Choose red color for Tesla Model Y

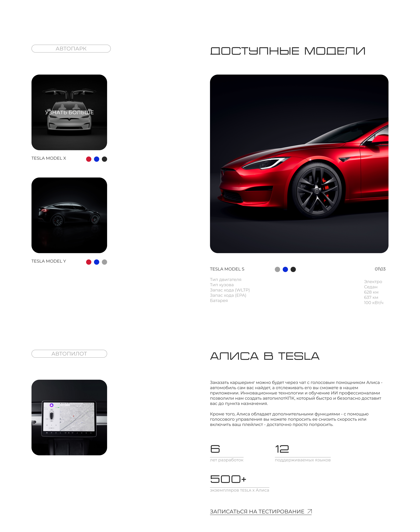[89, 262]
